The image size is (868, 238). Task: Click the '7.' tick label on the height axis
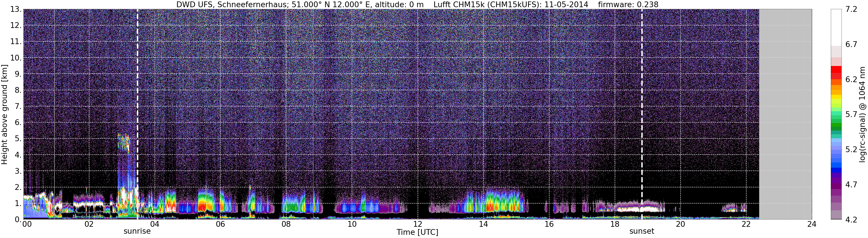coord(18,107)
